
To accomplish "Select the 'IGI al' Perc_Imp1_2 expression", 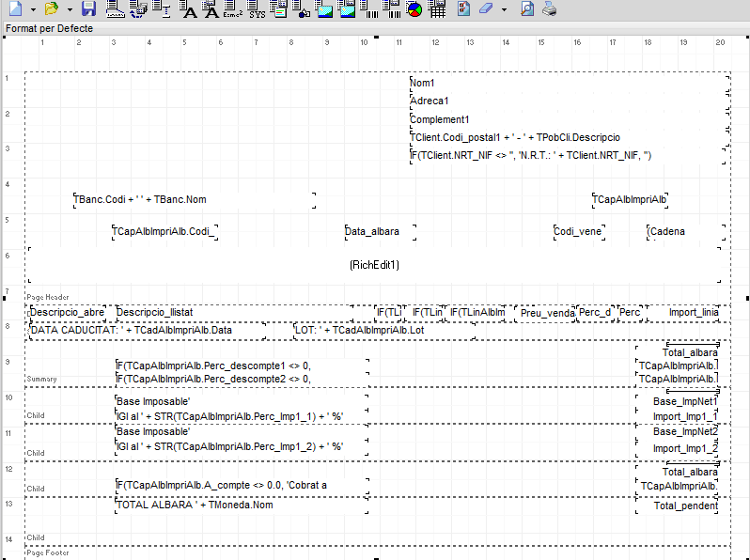I will (242, 446).
